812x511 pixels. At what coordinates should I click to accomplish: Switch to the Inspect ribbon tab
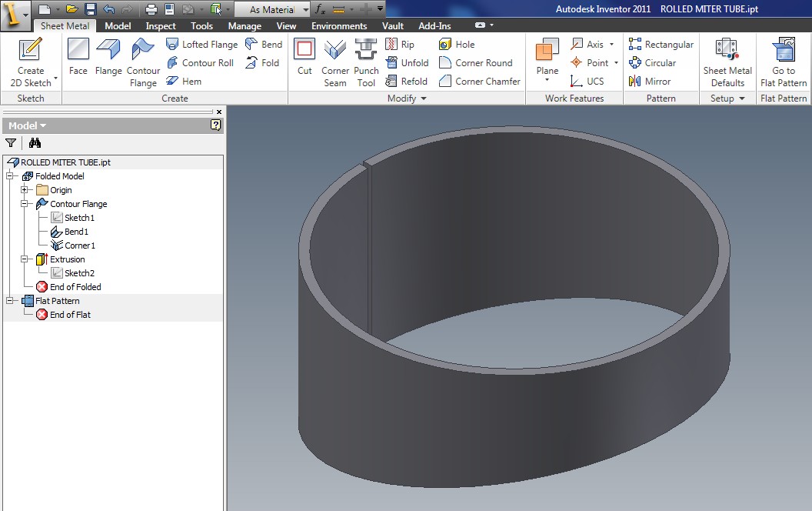161,26
